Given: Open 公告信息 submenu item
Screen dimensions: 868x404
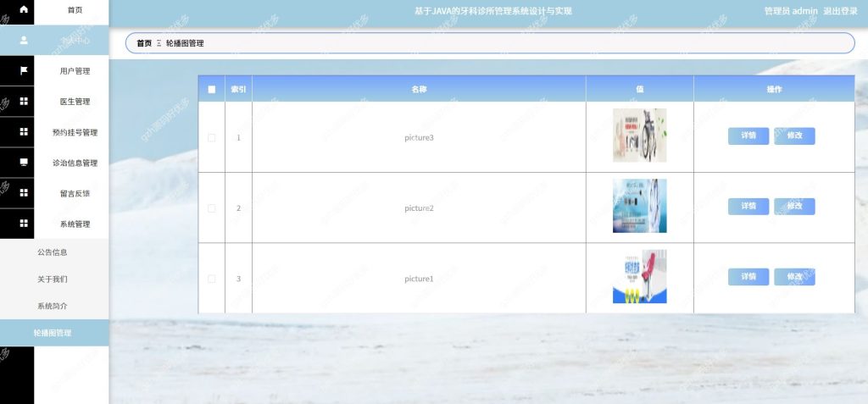Looking at the screenshot, I should 53,252.
